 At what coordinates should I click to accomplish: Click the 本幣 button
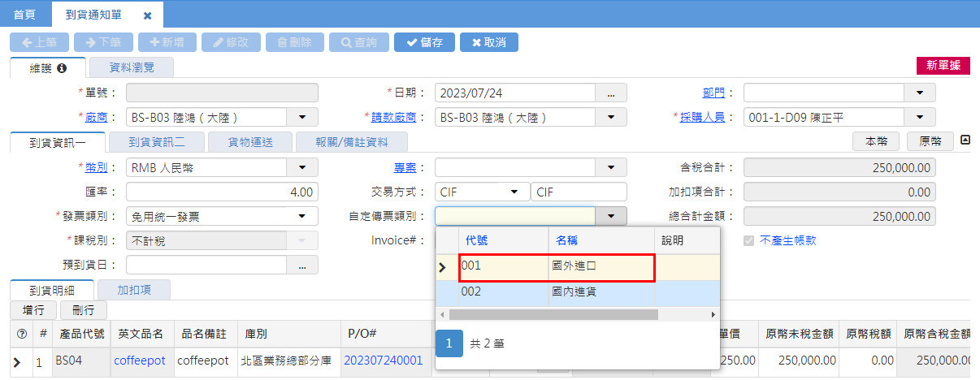(x=876, y=141)
